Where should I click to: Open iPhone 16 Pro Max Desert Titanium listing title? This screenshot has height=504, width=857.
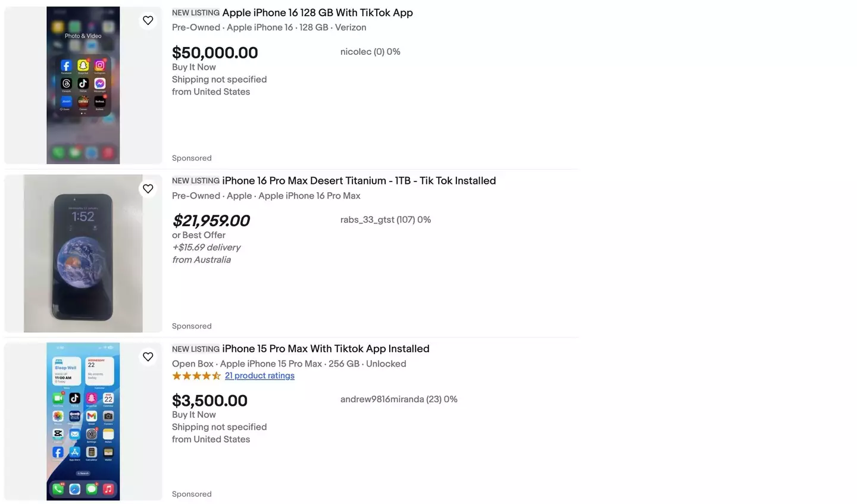(358, 181)
